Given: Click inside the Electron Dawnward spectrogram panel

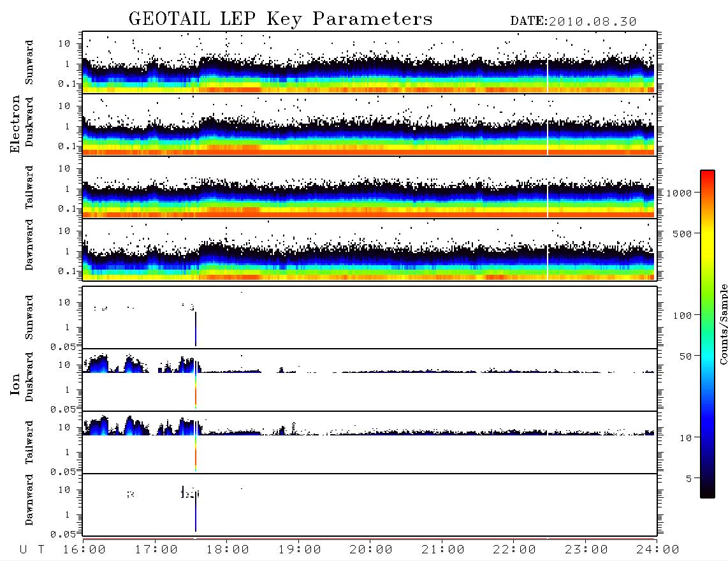Looking at the screenshot, I should pos(370,250).
